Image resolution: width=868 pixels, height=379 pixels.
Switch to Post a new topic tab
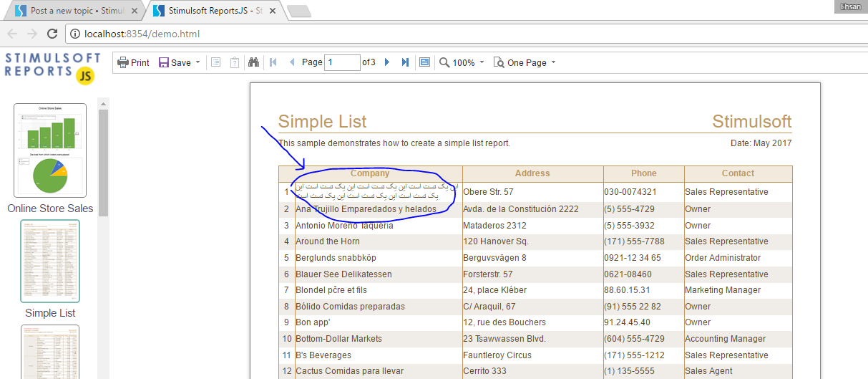click(x=77, y=11)
